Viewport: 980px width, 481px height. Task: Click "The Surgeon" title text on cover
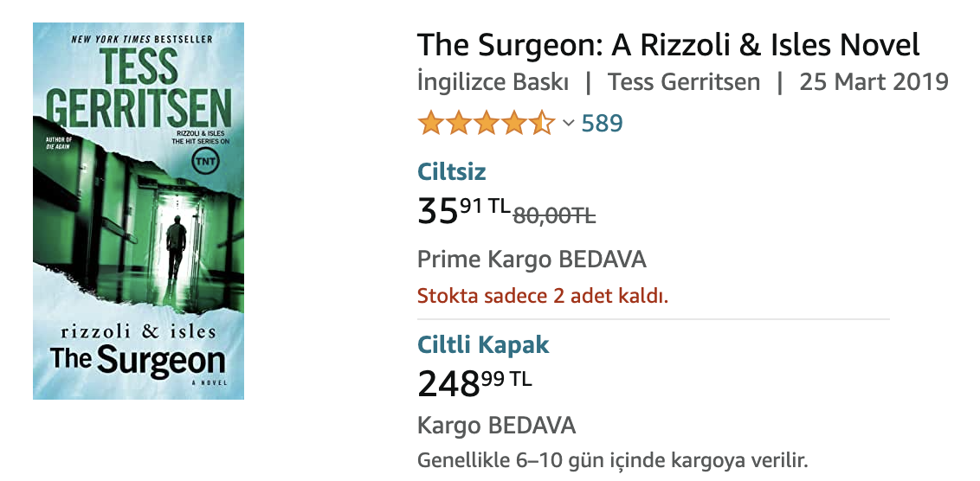[138, 360]
